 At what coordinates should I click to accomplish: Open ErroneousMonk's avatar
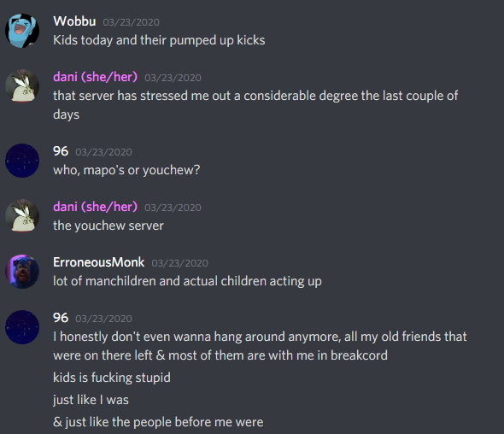[22, 272]
